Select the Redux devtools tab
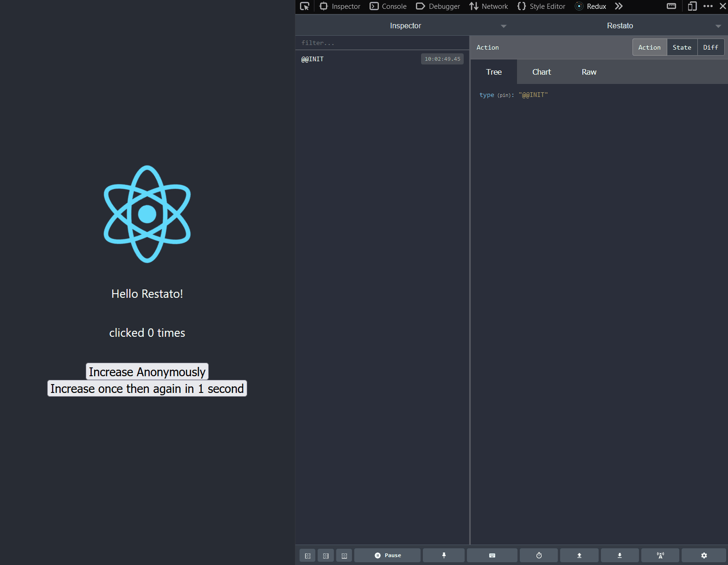Image resolution: width=728 pixels, height=565 pixels. pos(591,6)
